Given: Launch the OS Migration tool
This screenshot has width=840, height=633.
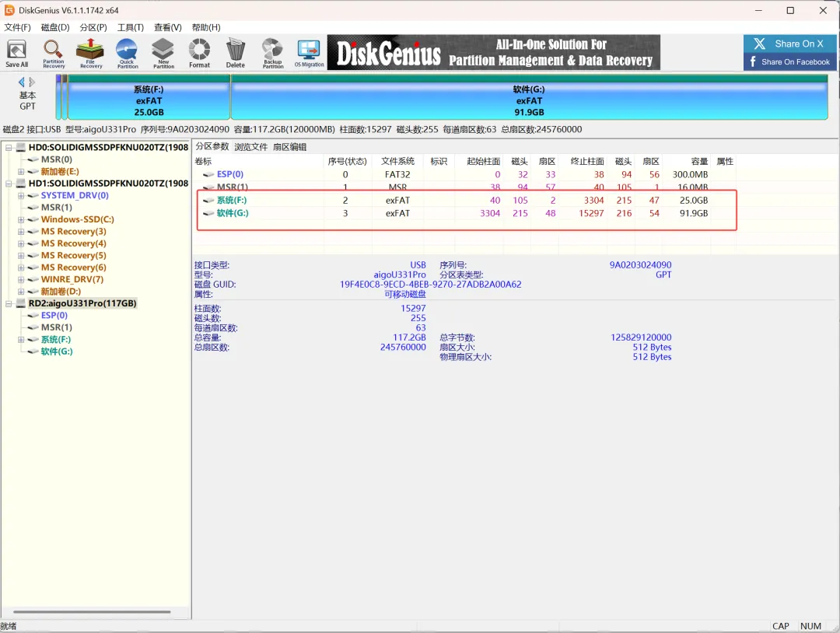Looking at the screenshot, I should [x=309, y=54].
